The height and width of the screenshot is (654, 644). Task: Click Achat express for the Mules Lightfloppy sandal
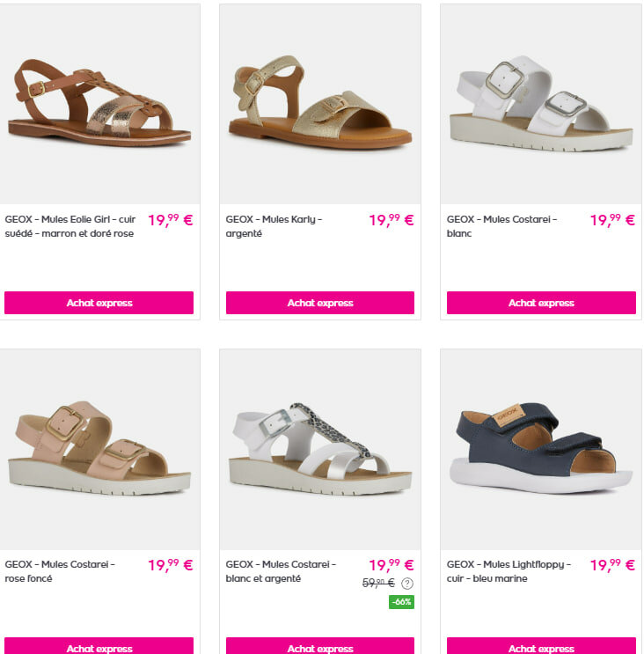(541, 646)
